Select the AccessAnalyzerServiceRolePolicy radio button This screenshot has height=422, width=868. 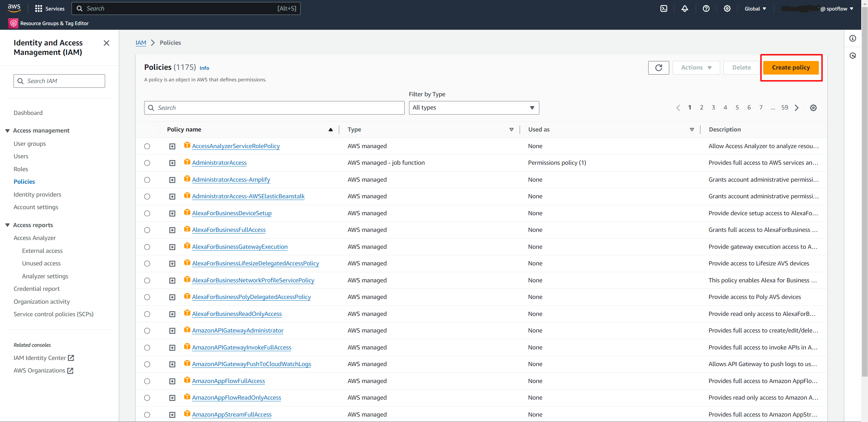click(147, 146)
